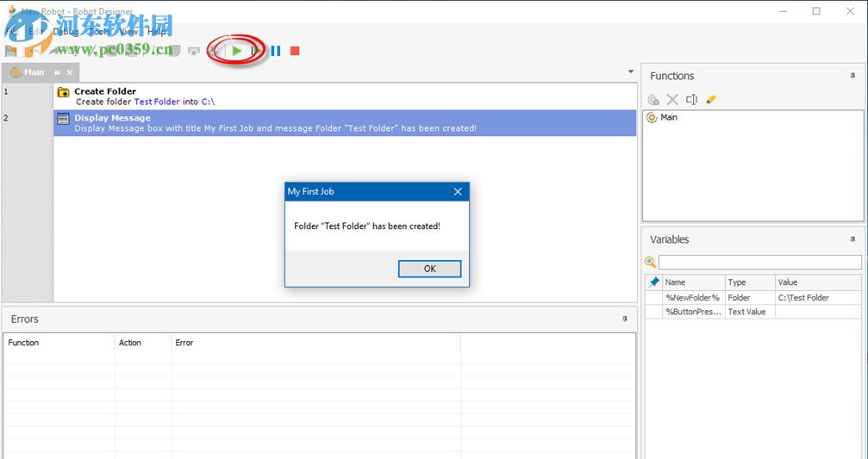Open the tab list dropdown arrow above workspace
This screenshot has width=868, height=459.
pyautogui.click(x=630, y=71)
